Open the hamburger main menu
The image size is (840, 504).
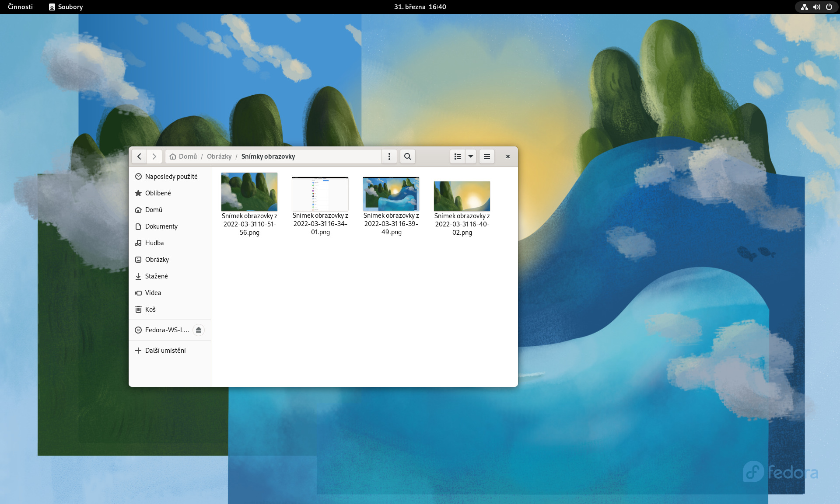point(486,156)
